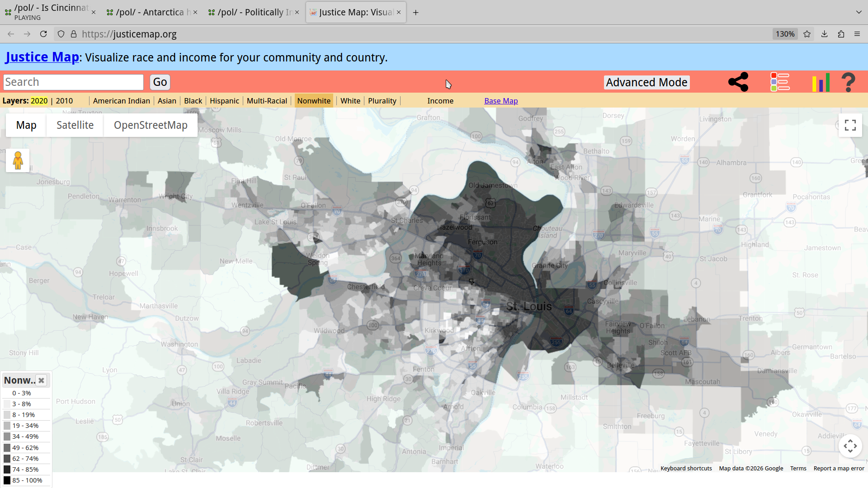The width and height of the screenshot is (868, 488).
Task: Click the colored bar chart icon
Action: pyautogui.click(x=821, y=82)
